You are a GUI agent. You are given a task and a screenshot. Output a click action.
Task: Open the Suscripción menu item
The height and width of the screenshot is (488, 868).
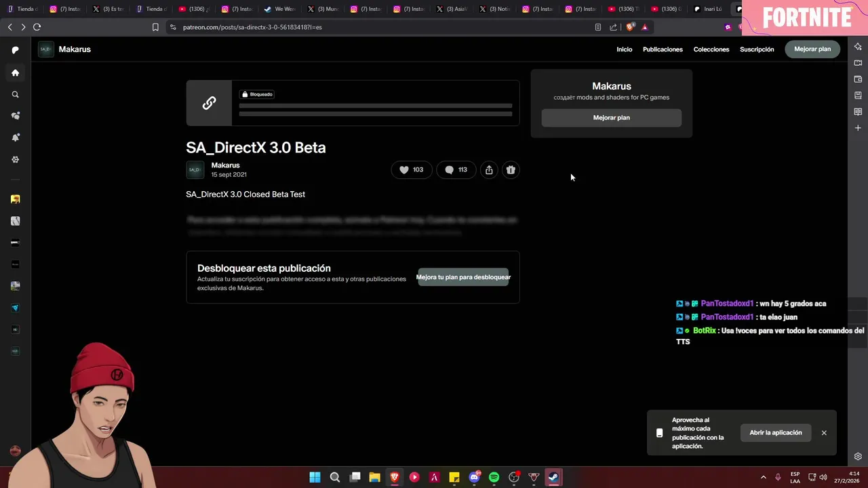(x=757, y=49)
